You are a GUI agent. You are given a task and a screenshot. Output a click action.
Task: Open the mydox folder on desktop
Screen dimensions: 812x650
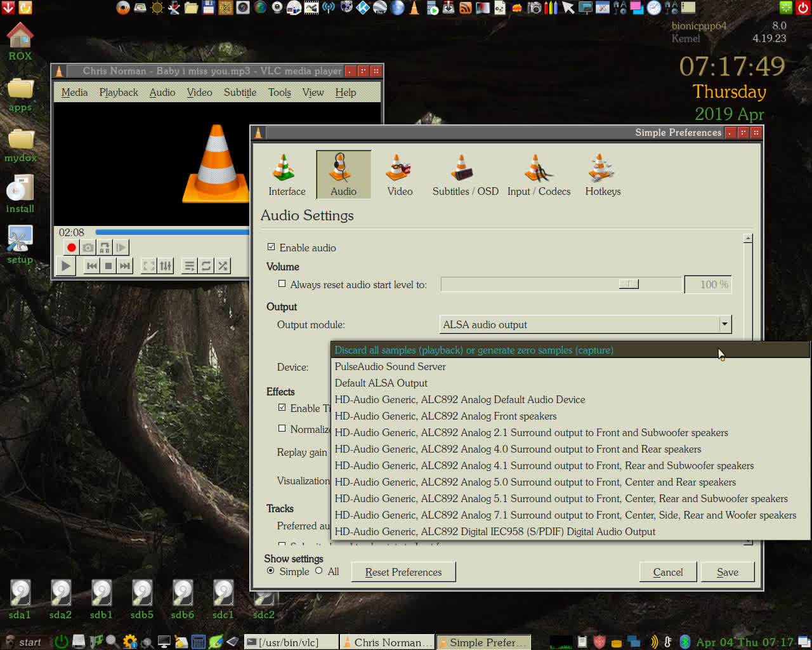tap(20, 146)
